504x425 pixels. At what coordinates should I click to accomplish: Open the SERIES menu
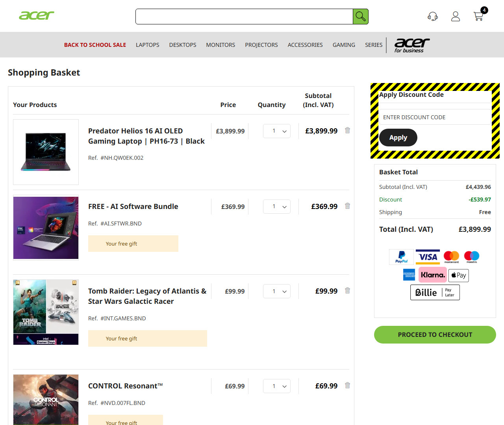[374, 45]
